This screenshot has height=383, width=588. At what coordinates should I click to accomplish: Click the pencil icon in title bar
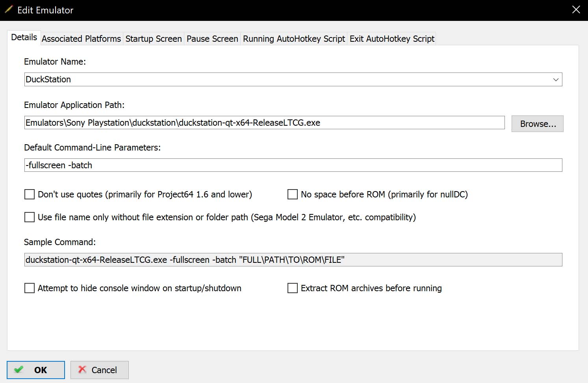tap(9, 9)
